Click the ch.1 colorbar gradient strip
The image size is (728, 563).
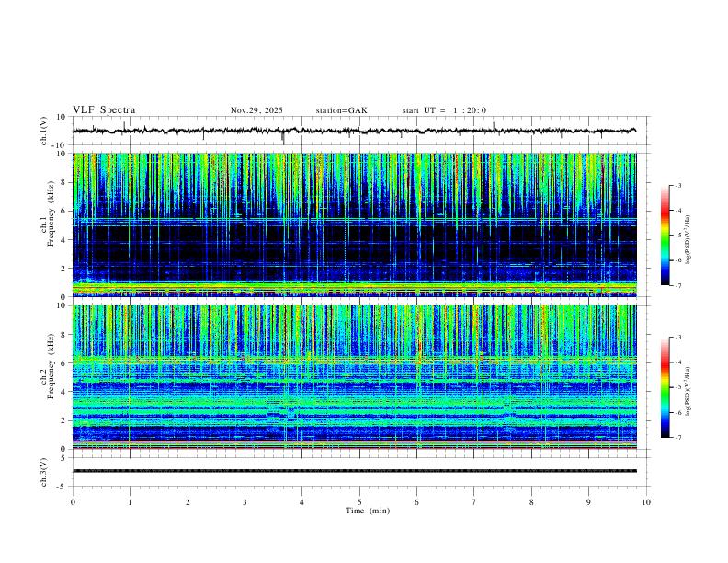point(665,236)
